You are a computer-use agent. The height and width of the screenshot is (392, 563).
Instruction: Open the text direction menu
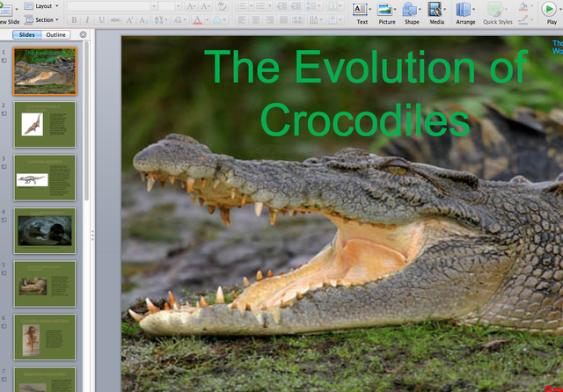tap(315, 19)
